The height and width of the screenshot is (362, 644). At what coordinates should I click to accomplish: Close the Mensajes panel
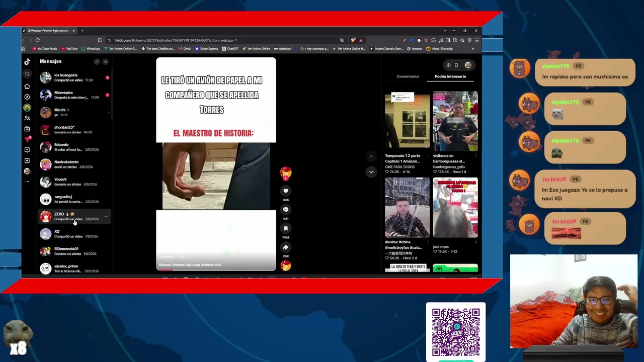[105, 62]
